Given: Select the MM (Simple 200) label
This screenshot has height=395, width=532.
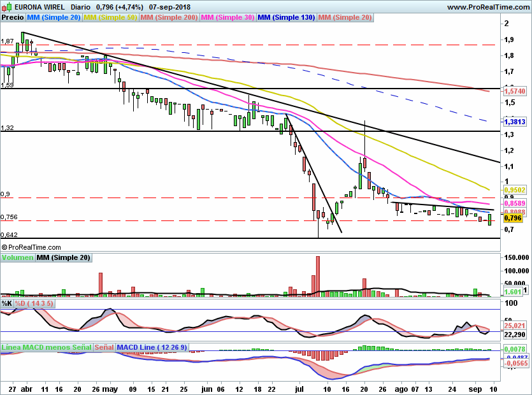Looking at the screenshot, I should pos(169,17).
